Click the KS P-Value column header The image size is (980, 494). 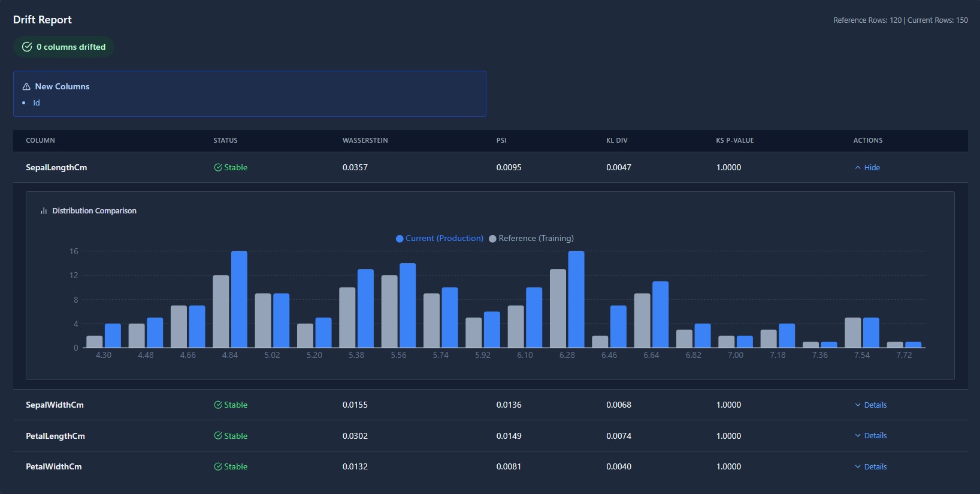click(734, 140)
